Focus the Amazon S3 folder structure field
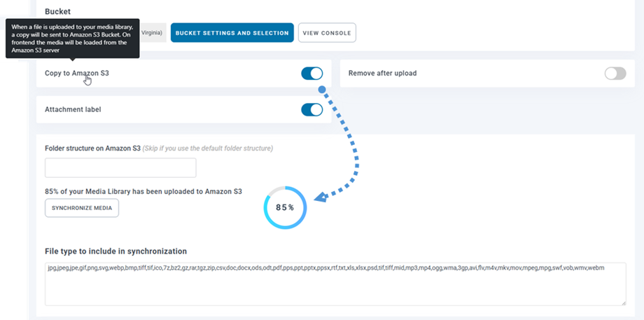Image resolution: width=644 pixels, height=320 pixels. [x=120, y=168]
